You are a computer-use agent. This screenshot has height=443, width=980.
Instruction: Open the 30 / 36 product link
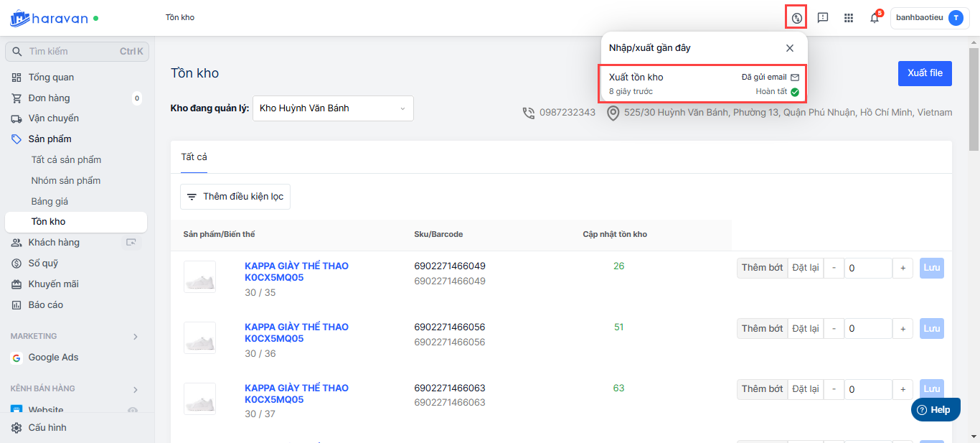(x=296, y=332)
